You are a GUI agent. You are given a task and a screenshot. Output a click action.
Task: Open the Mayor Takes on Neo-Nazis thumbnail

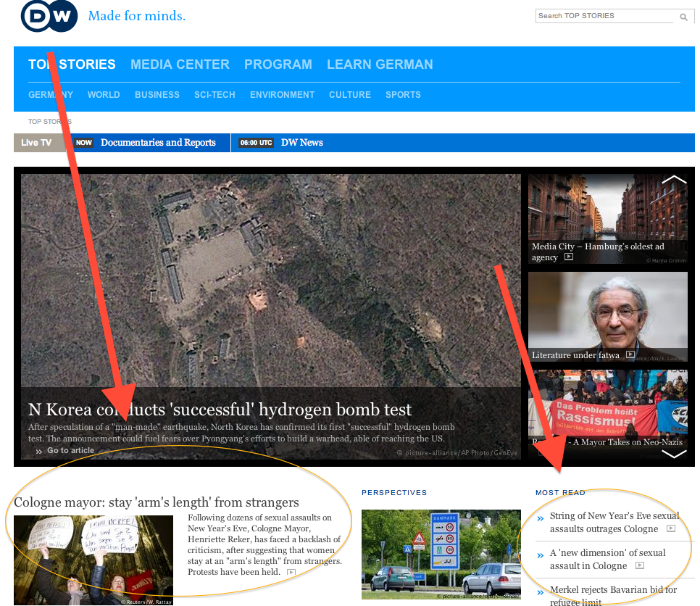[607, 414]
